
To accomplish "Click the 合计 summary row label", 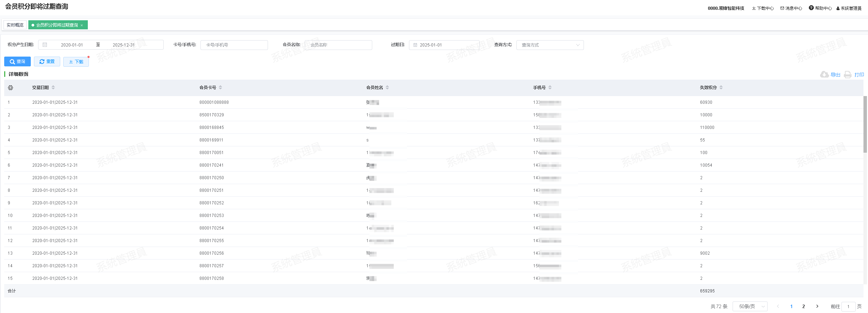I will (x=12, y=291).
